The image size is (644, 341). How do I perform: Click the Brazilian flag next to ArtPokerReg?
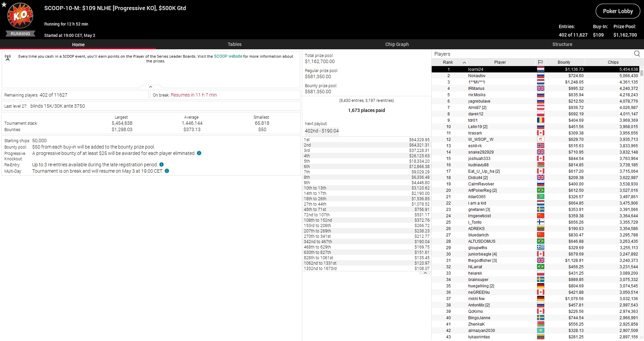tap(540, 190)
